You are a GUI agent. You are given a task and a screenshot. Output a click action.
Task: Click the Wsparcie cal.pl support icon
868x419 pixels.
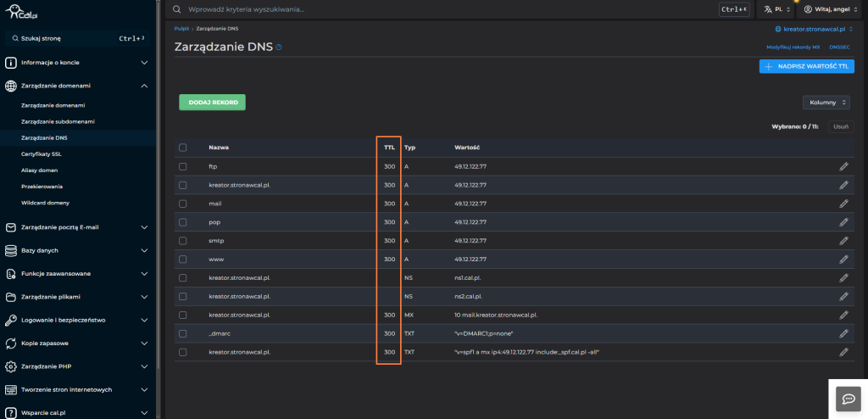10,413
